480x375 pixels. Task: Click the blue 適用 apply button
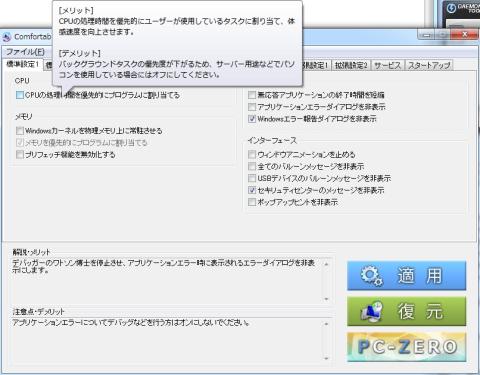pos(406,276)
